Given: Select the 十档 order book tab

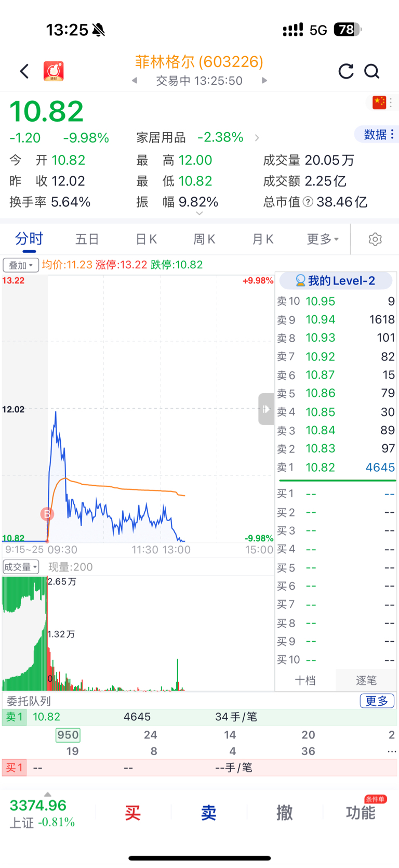Looking at the screenshot, I should [305, 680].
